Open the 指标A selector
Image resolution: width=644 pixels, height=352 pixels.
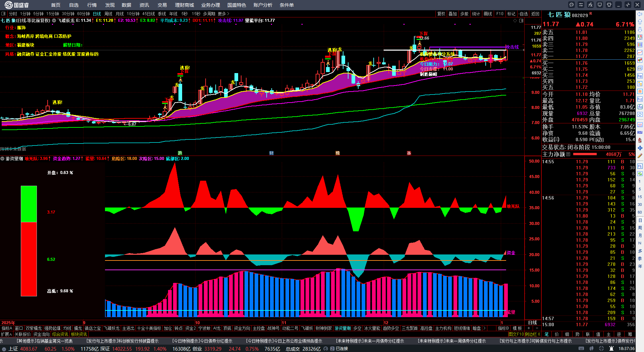tap(7, 328)
